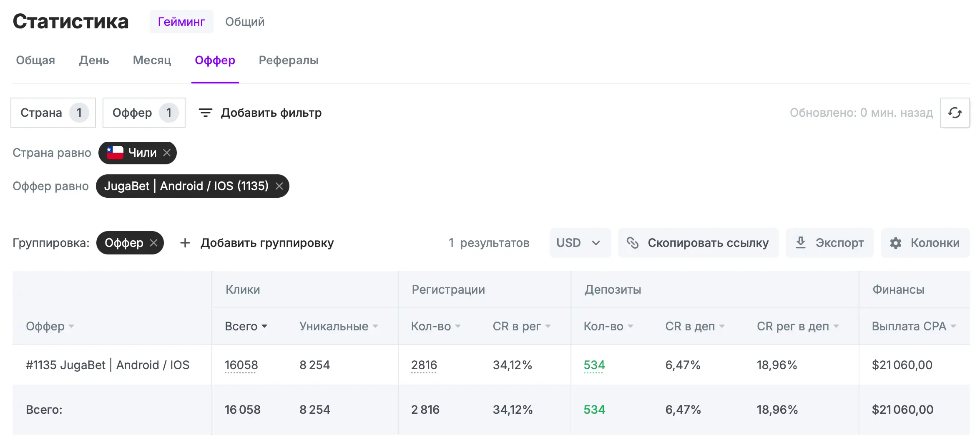Click the 2816 registrations value in offer row
Image resolution: width=980 pixels, height=448 pixels.
tap(424, 365)
